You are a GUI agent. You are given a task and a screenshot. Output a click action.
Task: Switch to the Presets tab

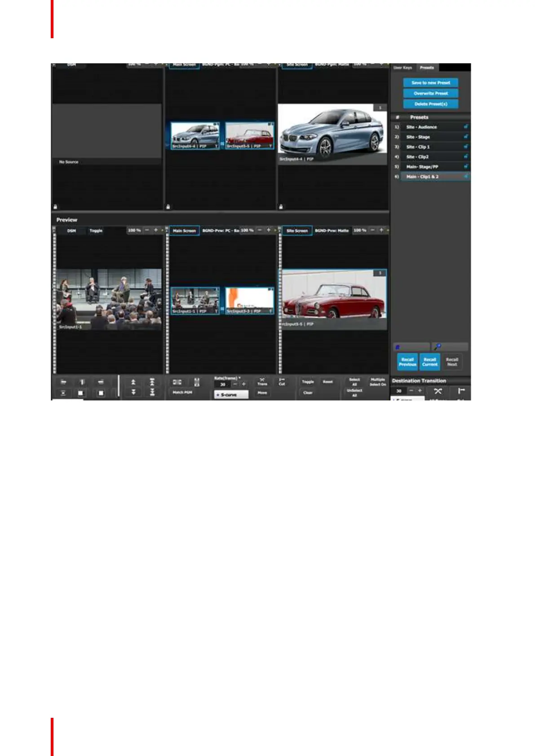point(427,68)
